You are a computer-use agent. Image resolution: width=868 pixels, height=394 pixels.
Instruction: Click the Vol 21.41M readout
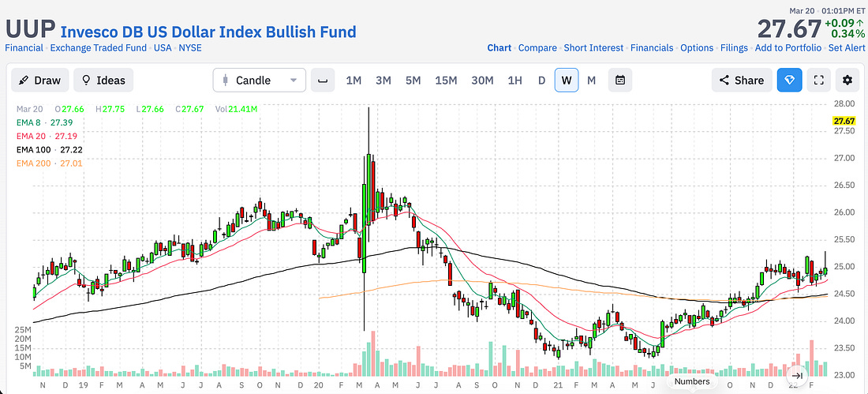pos(236,109)
